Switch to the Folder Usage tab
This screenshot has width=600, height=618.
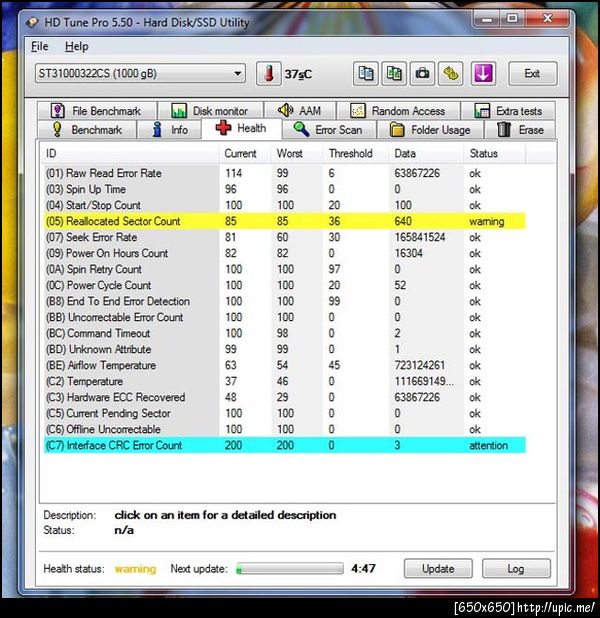pos(430,130)
